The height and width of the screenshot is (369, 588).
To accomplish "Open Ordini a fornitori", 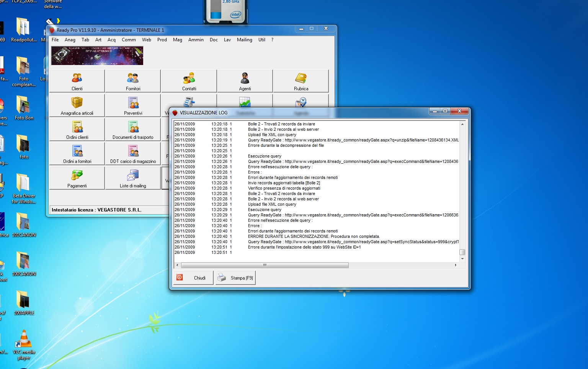I will [x=77, y=154].
